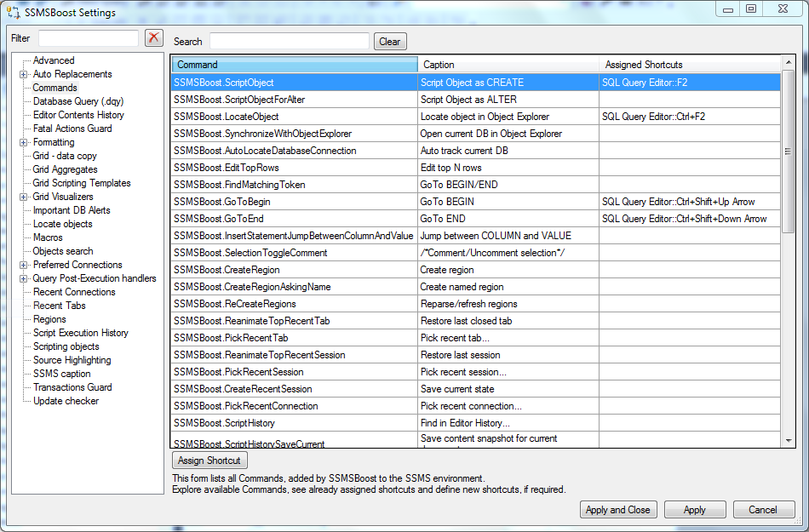Viewport: 809px width, 532px height.
Task: Open Locate objects settings
Action: coord(62,224)
